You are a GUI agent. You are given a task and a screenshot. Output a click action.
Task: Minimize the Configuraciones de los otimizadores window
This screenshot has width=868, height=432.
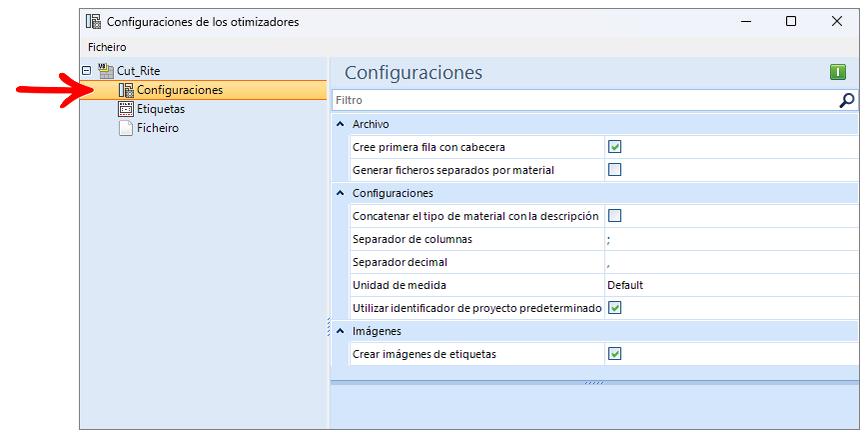pyautogui.click(x=746, y=22)
